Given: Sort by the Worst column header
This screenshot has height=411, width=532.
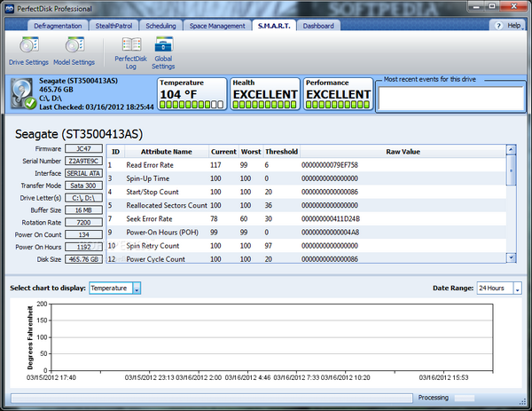Looking at the screenshot, I should 251,152.
